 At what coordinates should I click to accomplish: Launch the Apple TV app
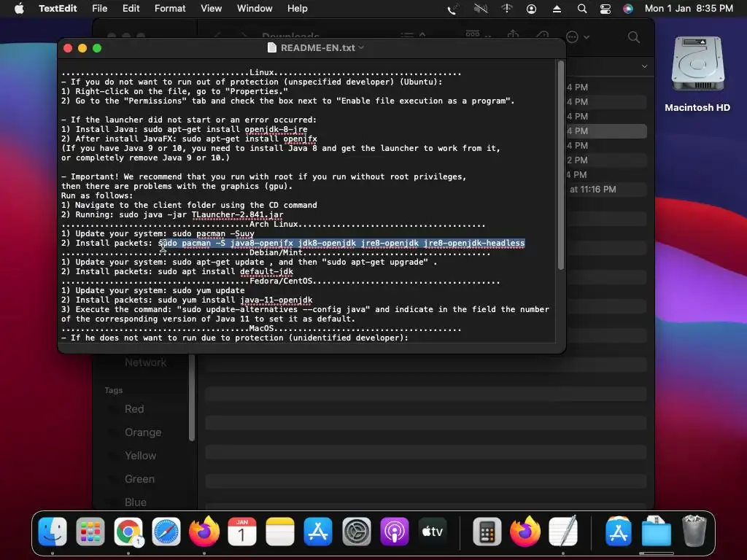[433, 532]
